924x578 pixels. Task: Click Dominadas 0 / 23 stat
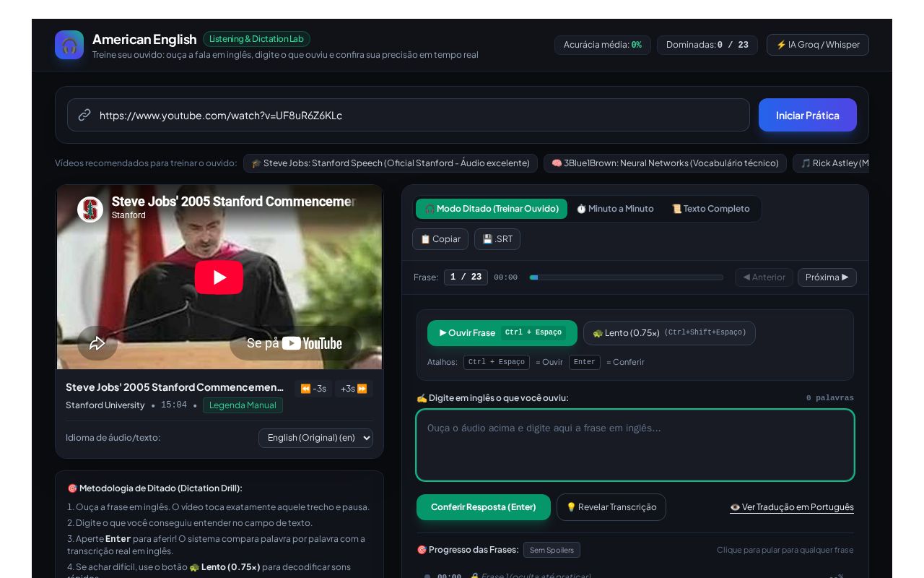707,45
